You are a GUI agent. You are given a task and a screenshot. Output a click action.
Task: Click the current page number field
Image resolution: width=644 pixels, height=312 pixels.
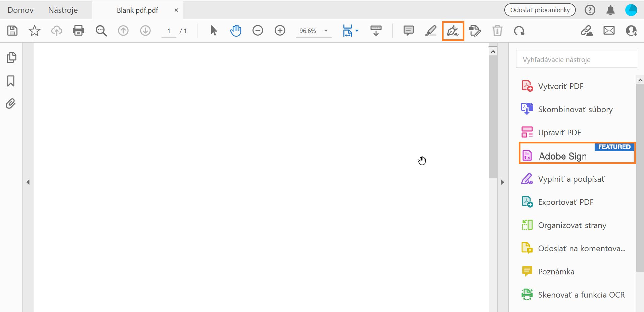(169, 31)
